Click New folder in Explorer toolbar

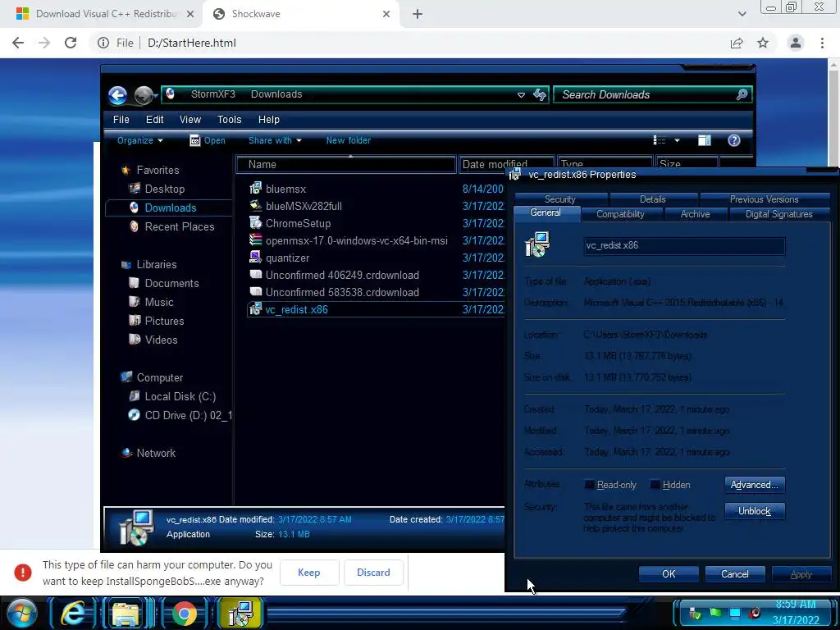348,140
